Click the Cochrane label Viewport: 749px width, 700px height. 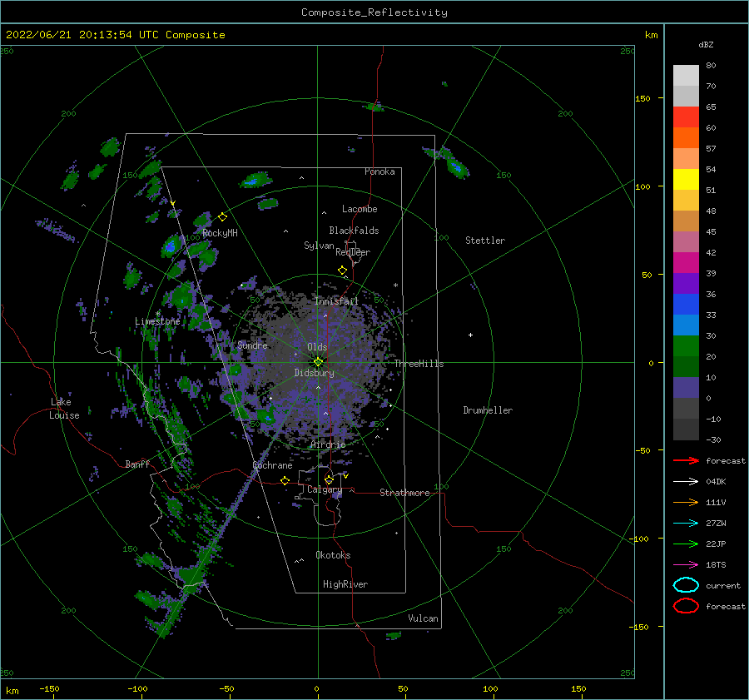(x=272, y=465)
